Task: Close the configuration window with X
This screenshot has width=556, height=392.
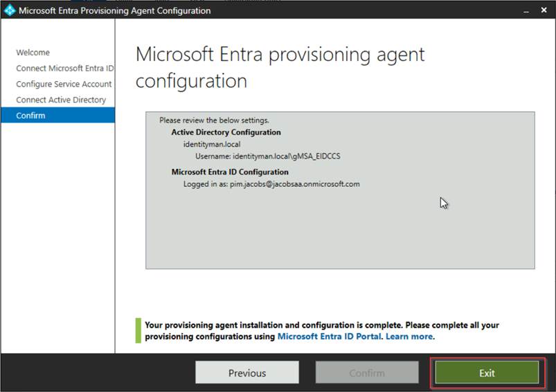Action: pos(545,10)
